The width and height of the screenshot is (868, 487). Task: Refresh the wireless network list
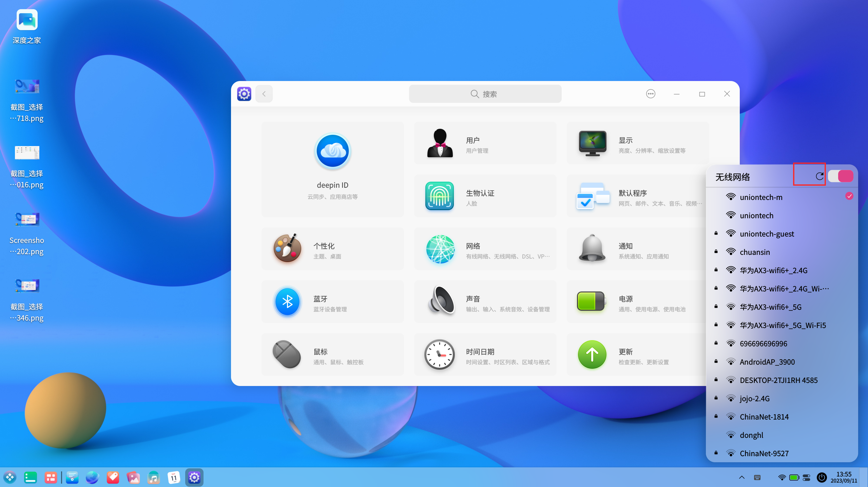click(819, 176)
